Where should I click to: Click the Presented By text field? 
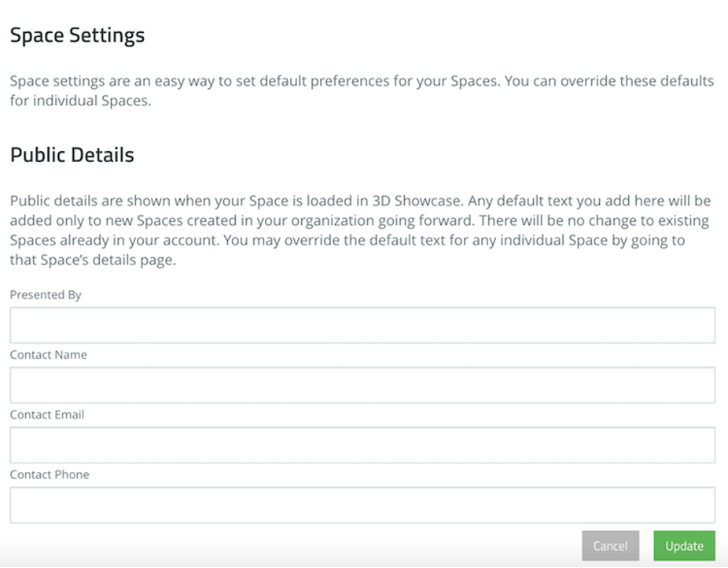(362, 325)
